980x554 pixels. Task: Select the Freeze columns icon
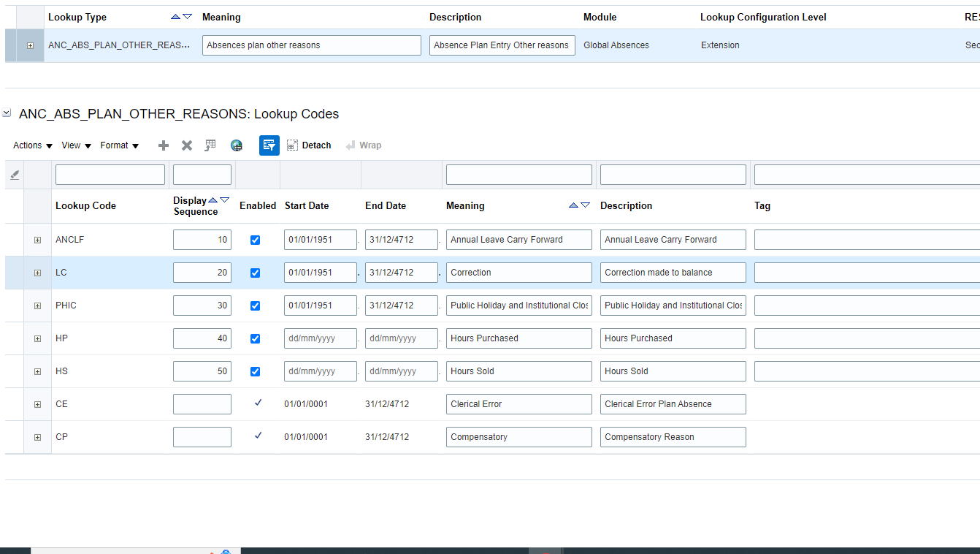(x=210, y=145)
